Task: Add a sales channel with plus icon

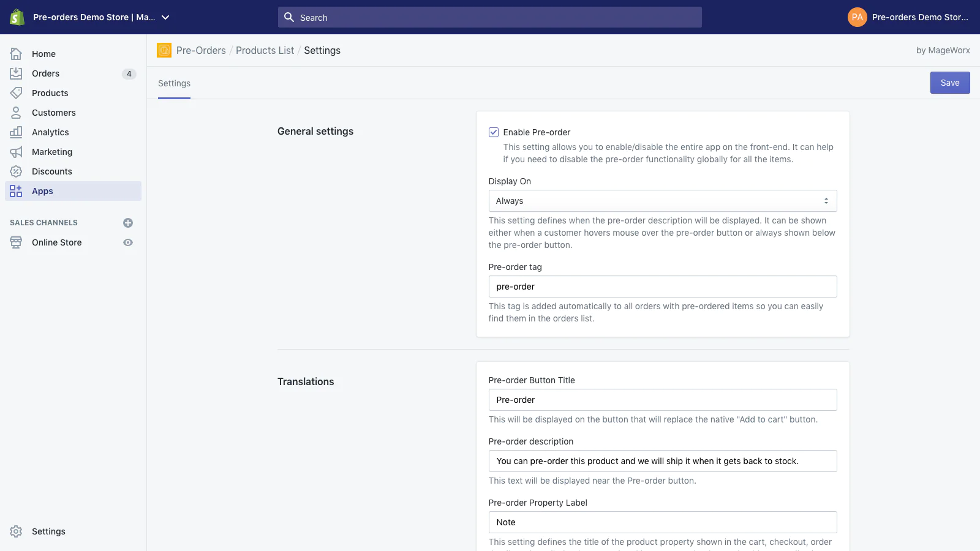Action: [x=128, y=223]
